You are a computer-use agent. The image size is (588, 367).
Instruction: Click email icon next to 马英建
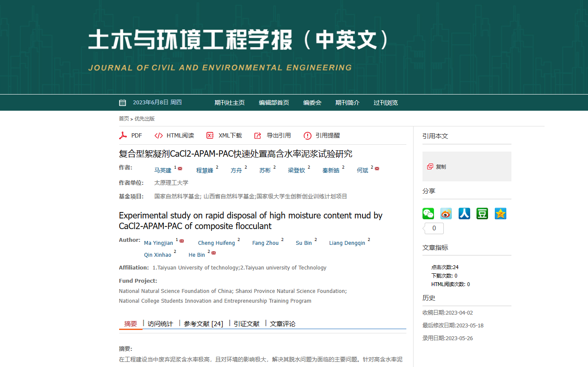pos(180,169)
